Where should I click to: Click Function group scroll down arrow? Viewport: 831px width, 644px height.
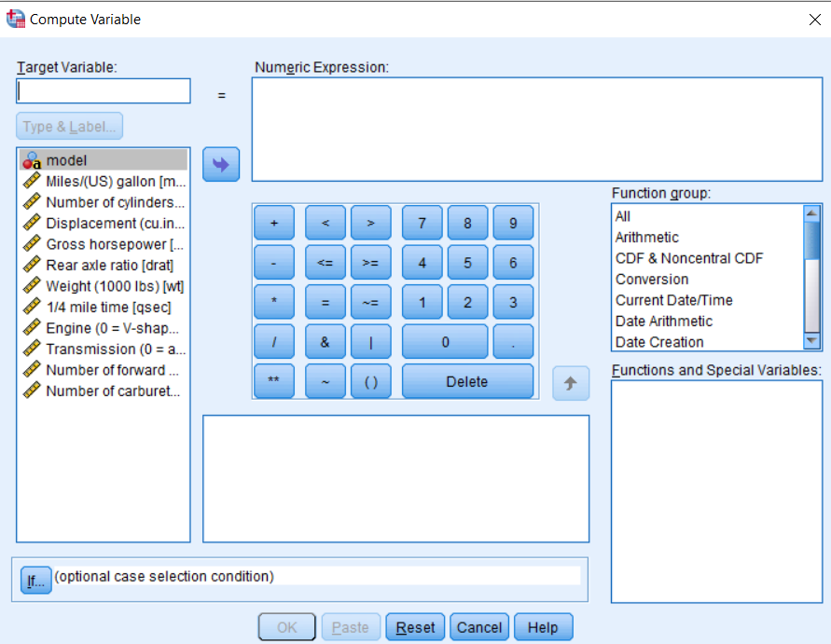tap(811, 341)
